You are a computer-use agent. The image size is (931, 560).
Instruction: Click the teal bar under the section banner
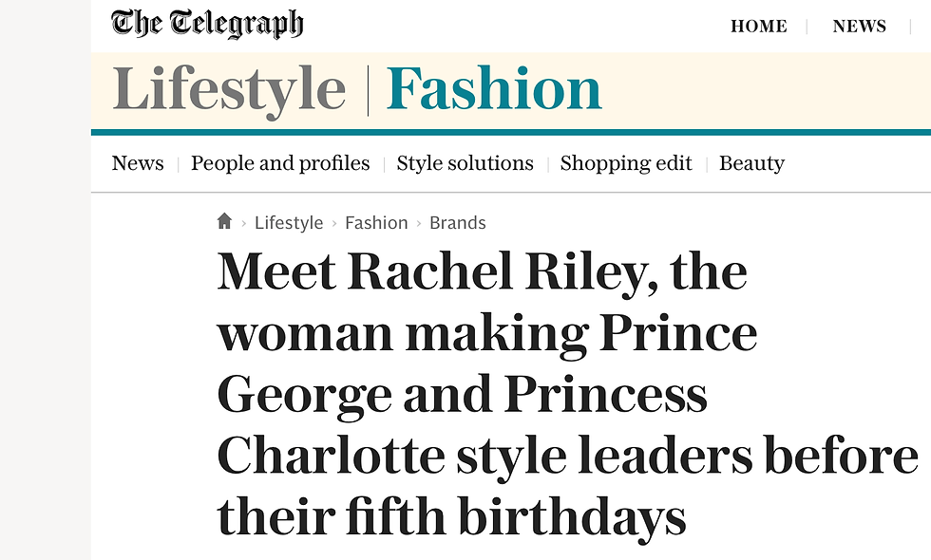pyautogui.click(x=511, y=132)
